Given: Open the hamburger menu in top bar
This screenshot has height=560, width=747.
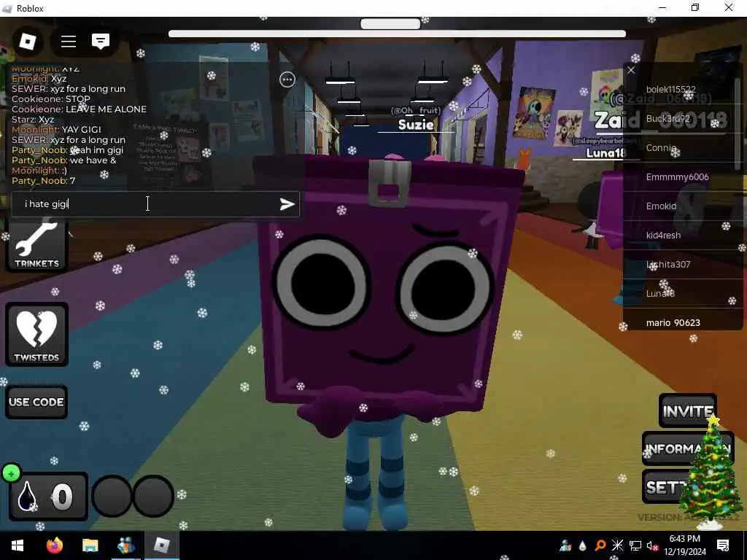Looking at the screenshot, I should 68,42.
